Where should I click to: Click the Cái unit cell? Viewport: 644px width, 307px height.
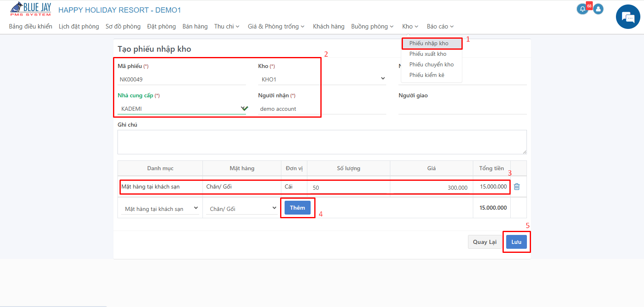(294, 186)
